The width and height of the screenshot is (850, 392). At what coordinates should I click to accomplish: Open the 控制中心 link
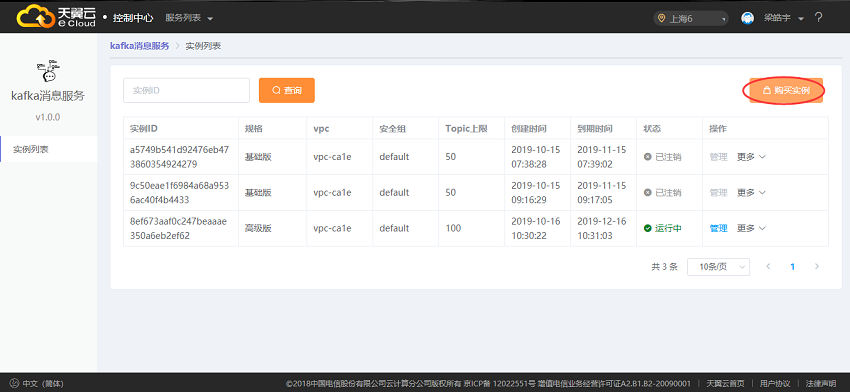click(x=133, y=18)
